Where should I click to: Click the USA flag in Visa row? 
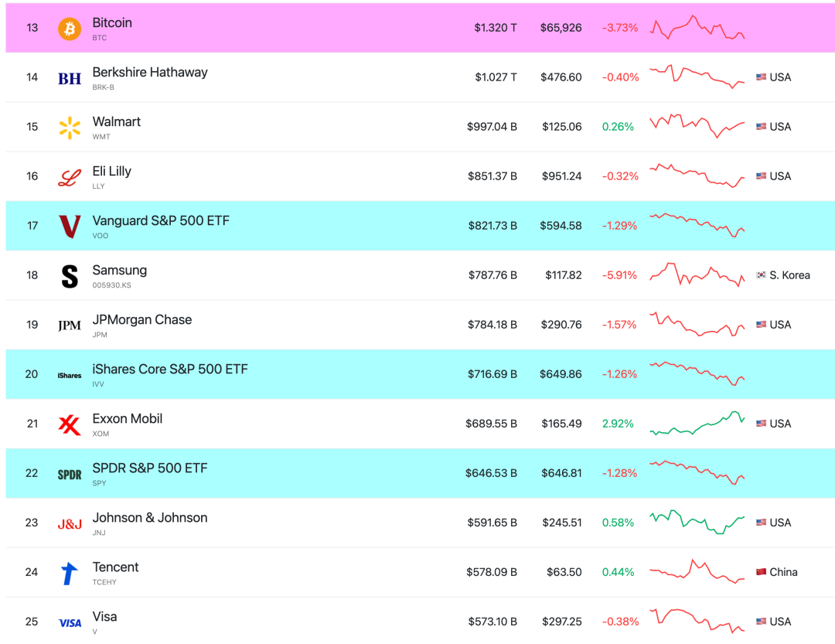pos(761,621)
